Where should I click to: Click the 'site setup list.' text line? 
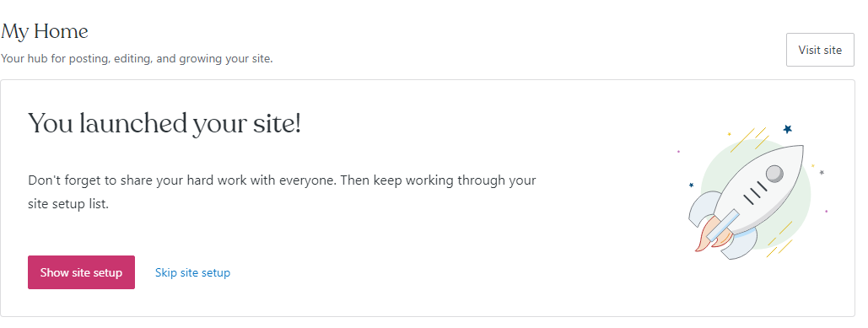pyautogui.click(x=68, y=203)
